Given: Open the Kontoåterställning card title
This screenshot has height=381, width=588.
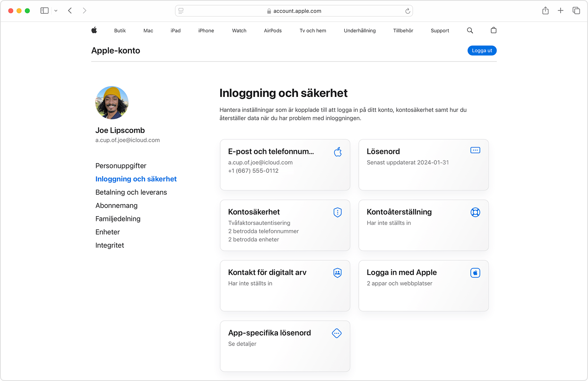Looking at the screenshot, I should click(x=399, y=212).
